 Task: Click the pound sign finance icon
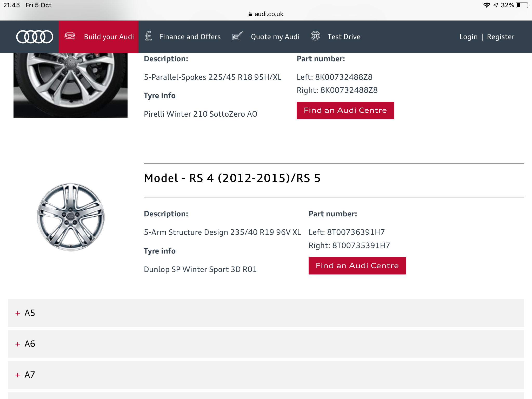click(x=148, y=36)
